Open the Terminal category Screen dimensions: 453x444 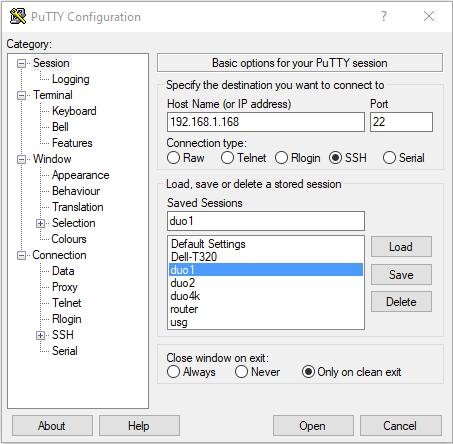(x=53, y=95)
